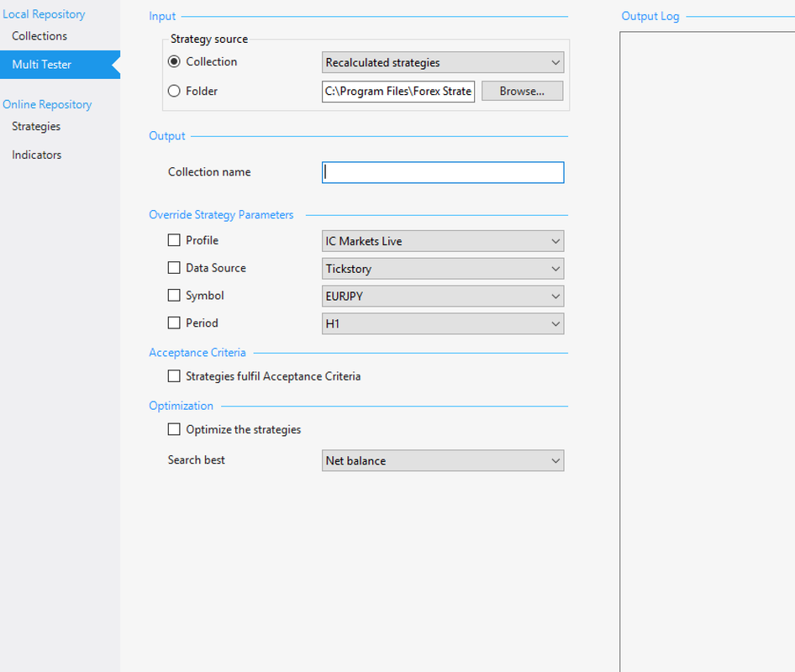
Task: Click the Collection name label
Action: pyautogui.click(x=209, y=172)
